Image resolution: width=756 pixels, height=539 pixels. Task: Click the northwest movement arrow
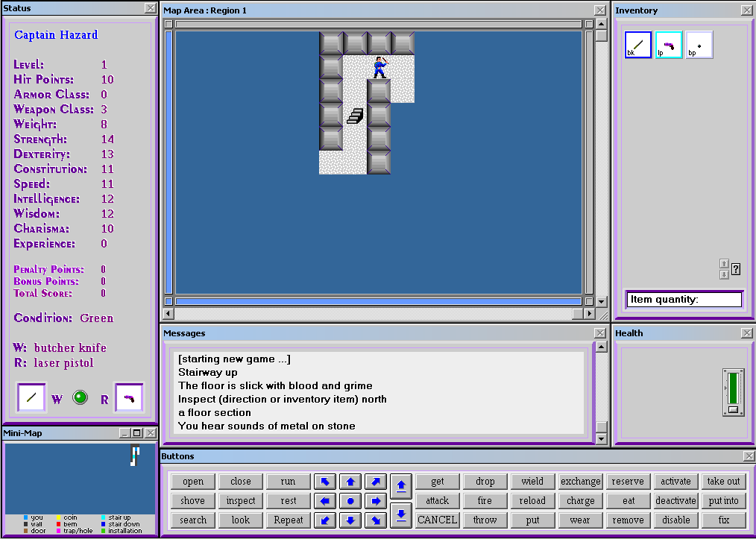[x=325, y=481]
